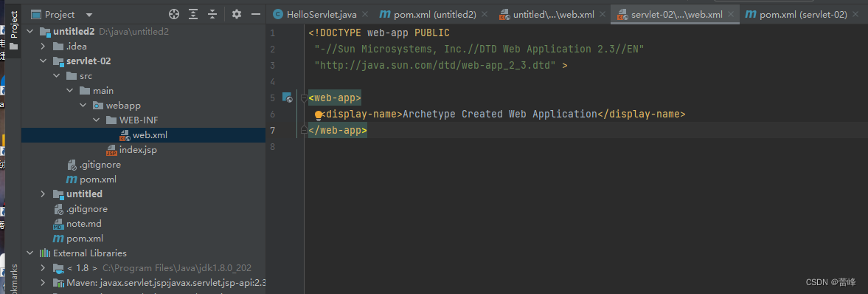The image size is (868, 294).
Task: Click the Collapse All icon in Project panel
Action: (212, 15)
